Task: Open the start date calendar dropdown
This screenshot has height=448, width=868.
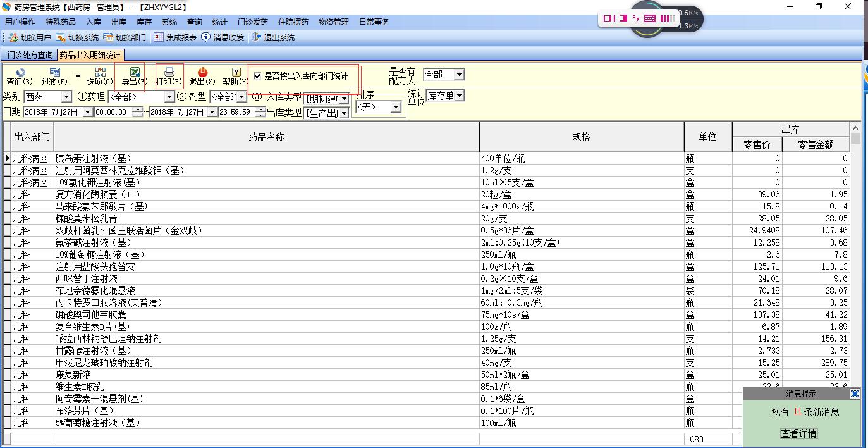Action: point(87,112)
